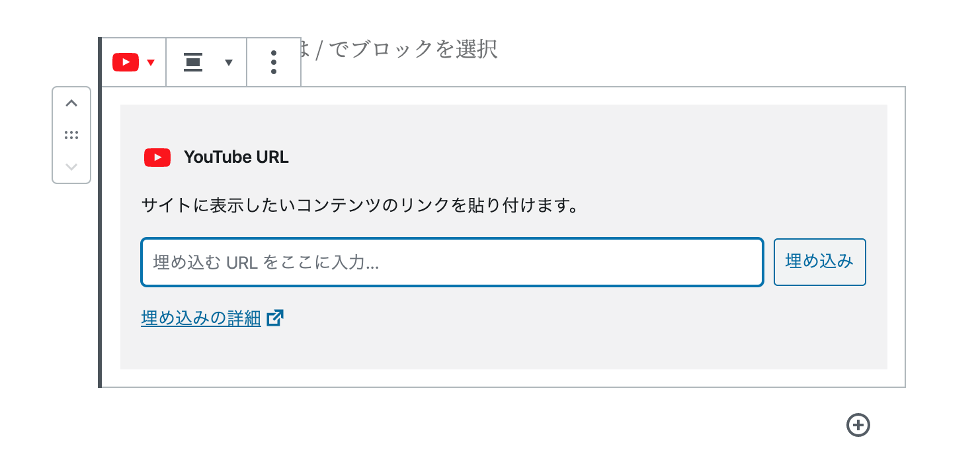Click the 埋め込み button
980x470 pixels.
(x=819, y=262)
